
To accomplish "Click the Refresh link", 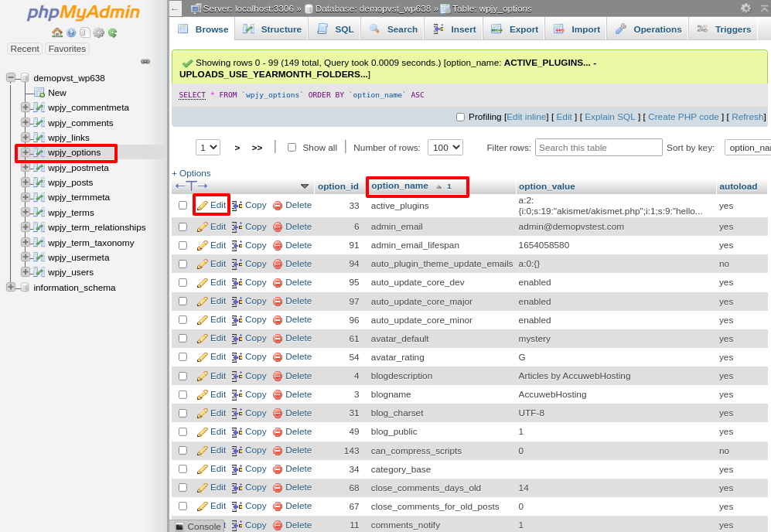I will (748, 117).
